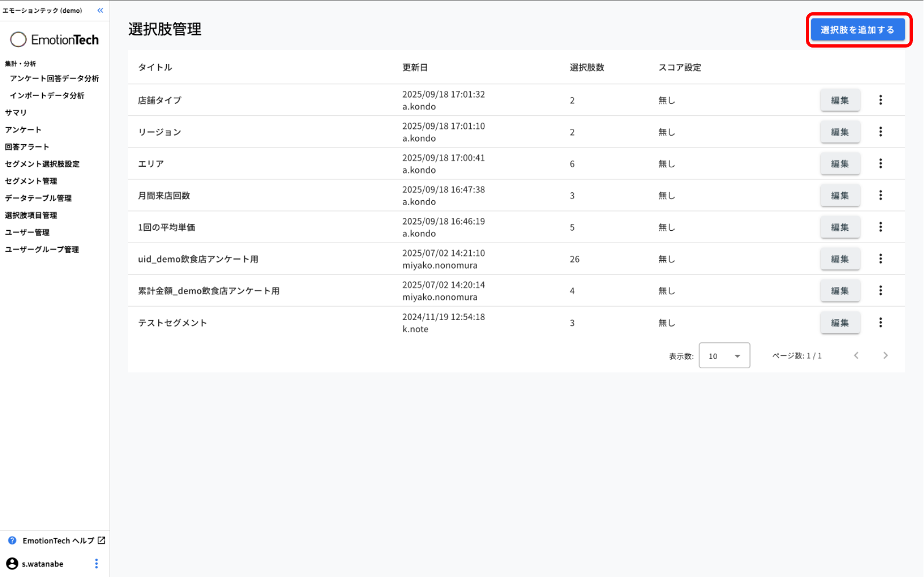The height and width of the screenshot is (577, 924).
Task: Click the 選択肢を追加する button
Action: click(x=857, y=30)
